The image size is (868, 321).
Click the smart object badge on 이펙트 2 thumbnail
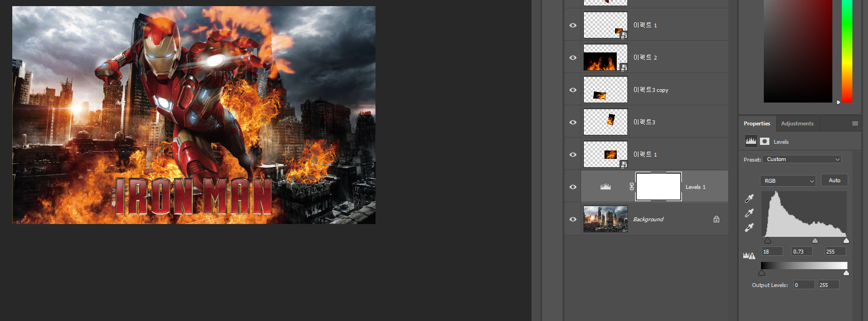(x=623, y=67)
